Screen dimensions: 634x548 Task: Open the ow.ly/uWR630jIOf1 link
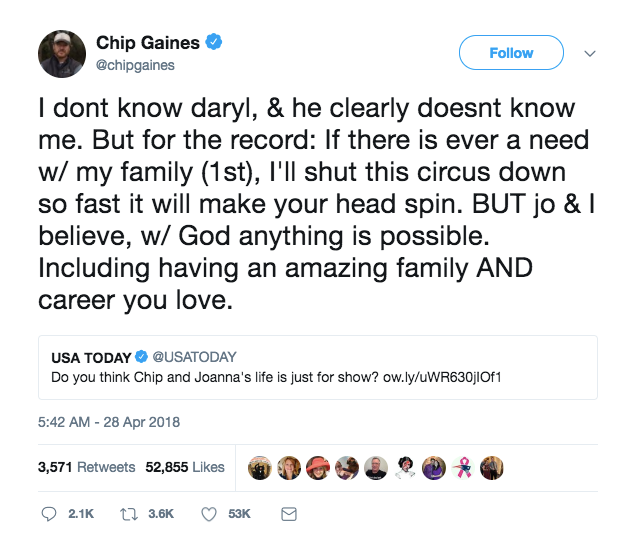click(x=442, y=377)
